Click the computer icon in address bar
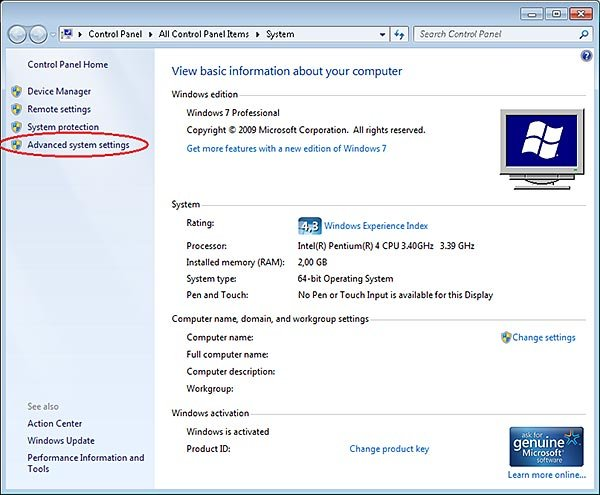The width and height of the screenshot is (600, 495). pyautogui.click(x=67, y=34)
